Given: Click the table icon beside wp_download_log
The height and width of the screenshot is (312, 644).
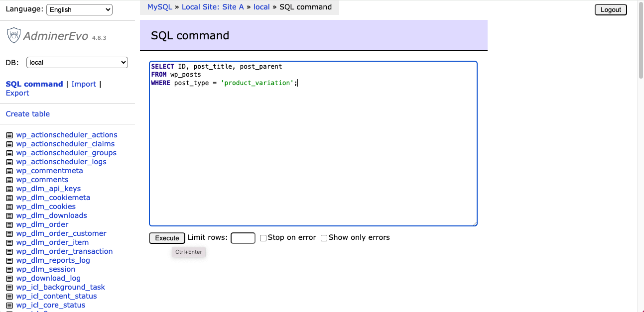Looking at the screenshot, I should coord(9,279).
